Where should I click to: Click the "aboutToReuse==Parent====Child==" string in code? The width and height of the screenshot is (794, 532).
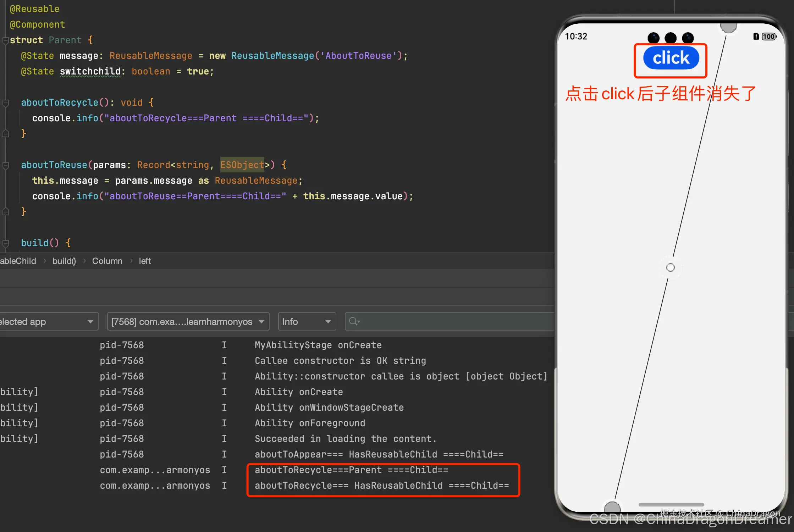195,196
